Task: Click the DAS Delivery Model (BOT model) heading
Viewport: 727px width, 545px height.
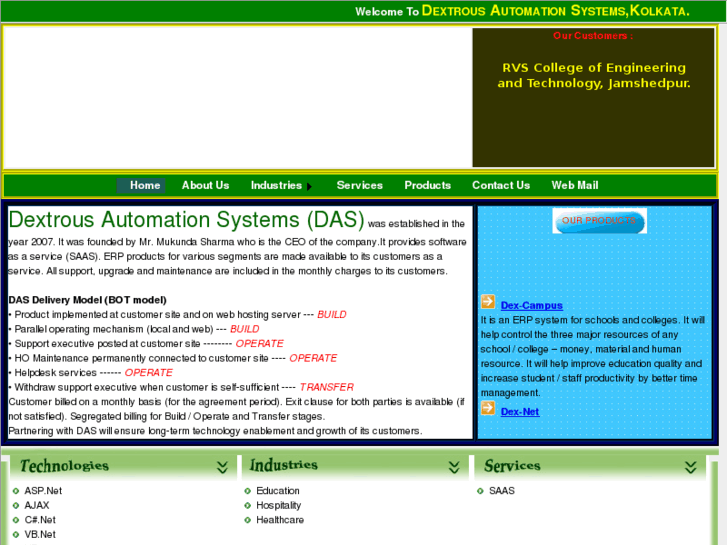Action: 88,300
